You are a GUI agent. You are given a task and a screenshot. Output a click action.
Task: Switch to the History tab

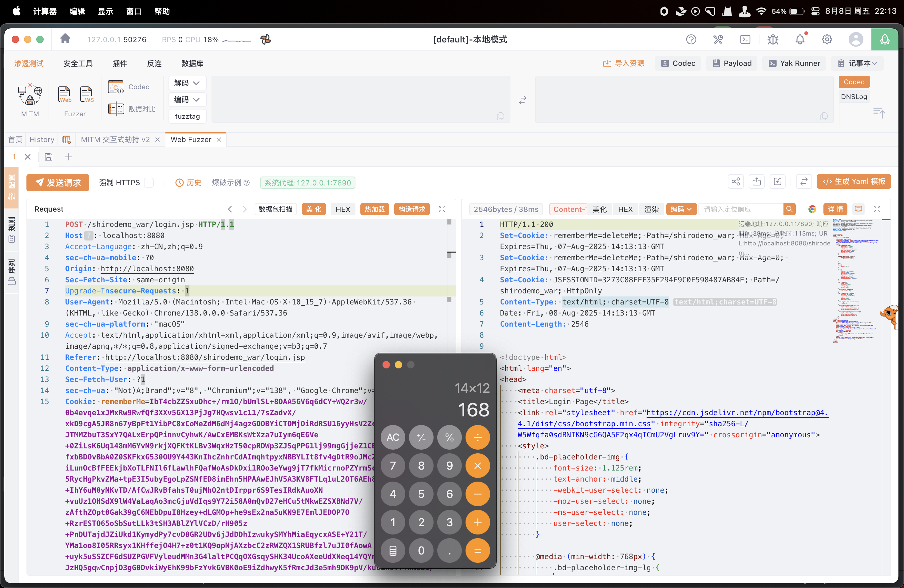[42, 139]
